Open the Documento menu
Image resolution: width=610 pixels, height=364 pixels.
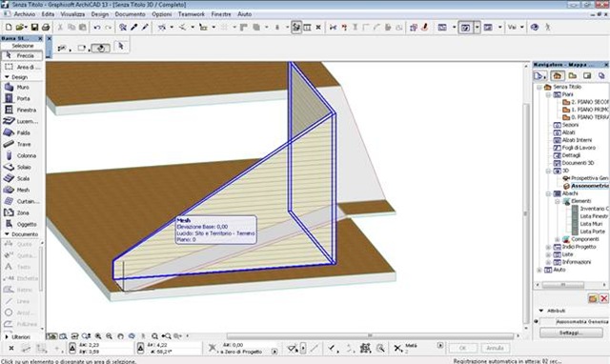(130, 14)
